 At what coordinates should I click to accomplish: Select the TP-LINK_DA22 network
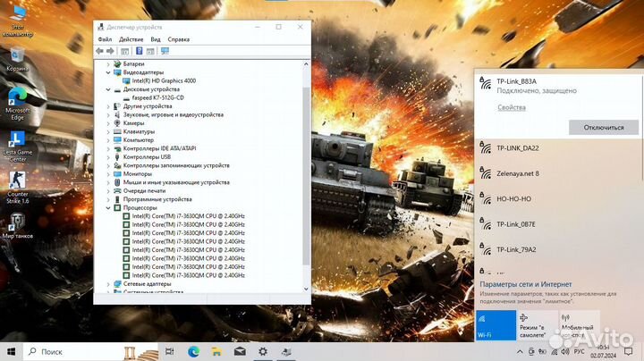pyautogui.click(x=558, y=148)
